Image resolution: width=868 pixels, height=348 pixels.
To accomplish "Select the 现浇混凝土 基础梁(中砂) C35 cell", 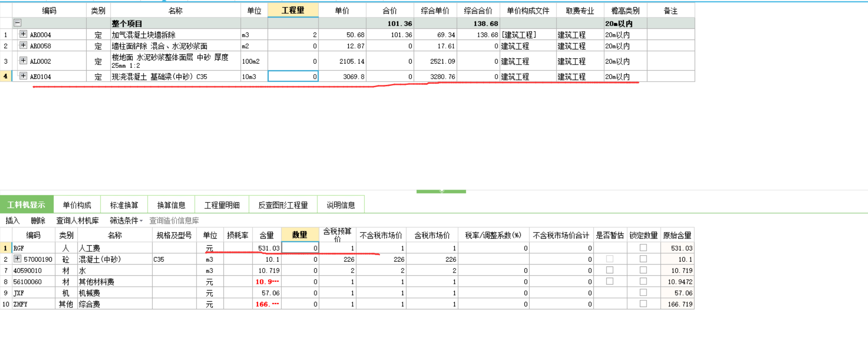I will click(x=175, y=76).
